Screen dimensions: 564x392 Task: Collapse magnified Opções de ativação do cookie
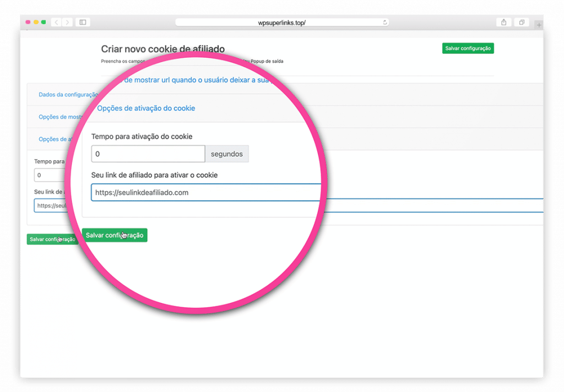click(x=146, y=108)
